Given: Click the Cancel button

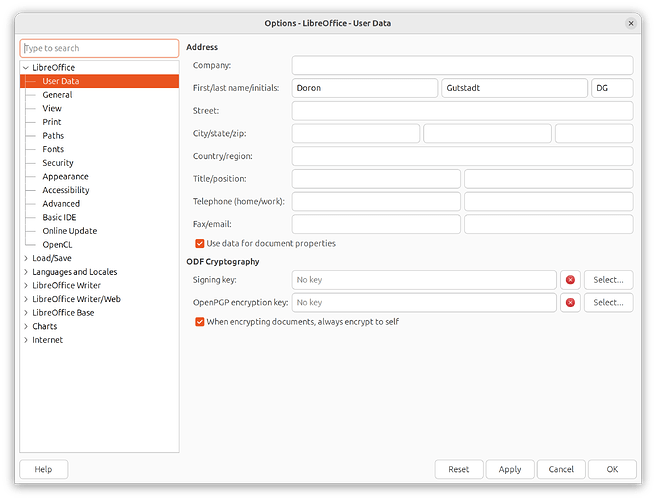Looking at the screenshot, I should point(561,469).
